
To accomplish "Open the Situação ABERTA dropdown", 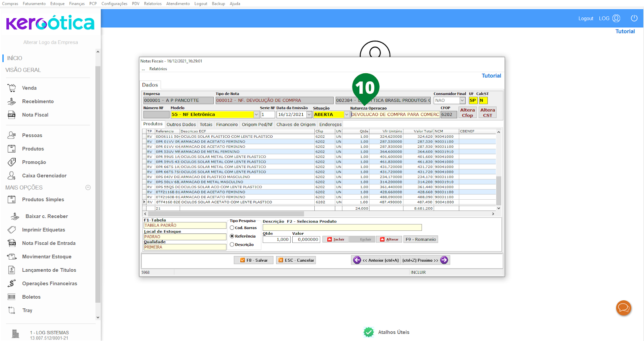I will pyautogui.click(x=347, y=115).
